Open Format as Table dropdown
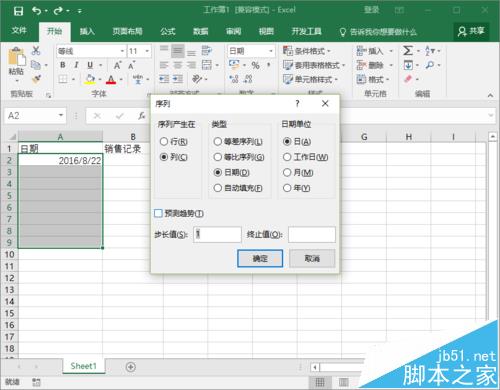This screenshot has width=500, height=390. 314,65
